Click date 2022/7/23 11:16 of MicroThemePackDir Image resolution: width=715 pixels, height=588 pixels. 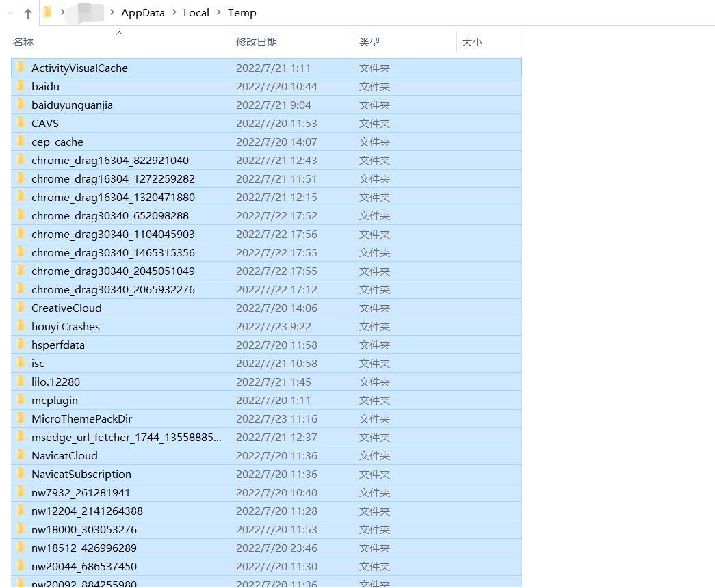(277, 419)
